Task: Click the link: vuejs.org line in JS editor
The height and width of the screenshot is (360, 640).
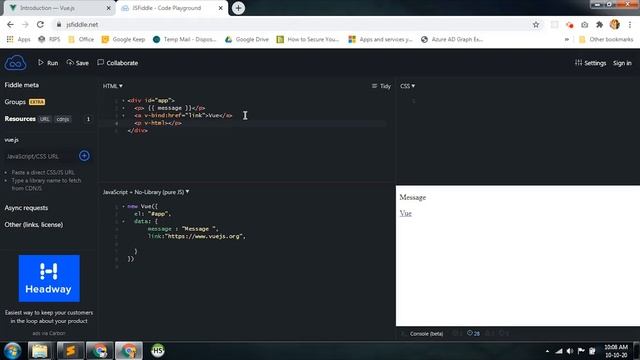Action: (197, 236)
